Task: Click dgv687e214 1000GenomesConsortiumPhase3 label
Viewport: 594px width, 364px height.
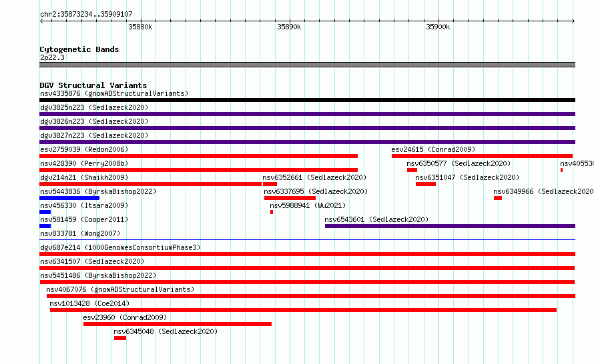Action: [x=120, y=247]
